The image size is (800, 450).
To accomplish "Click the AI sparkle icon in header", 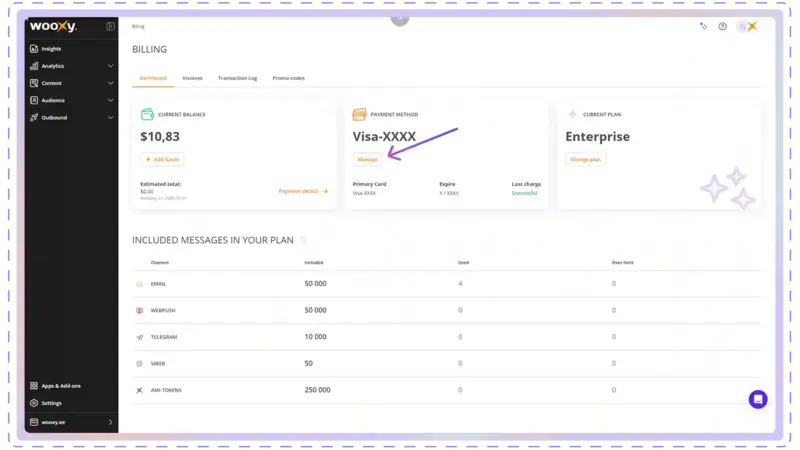I will point(704,27).
